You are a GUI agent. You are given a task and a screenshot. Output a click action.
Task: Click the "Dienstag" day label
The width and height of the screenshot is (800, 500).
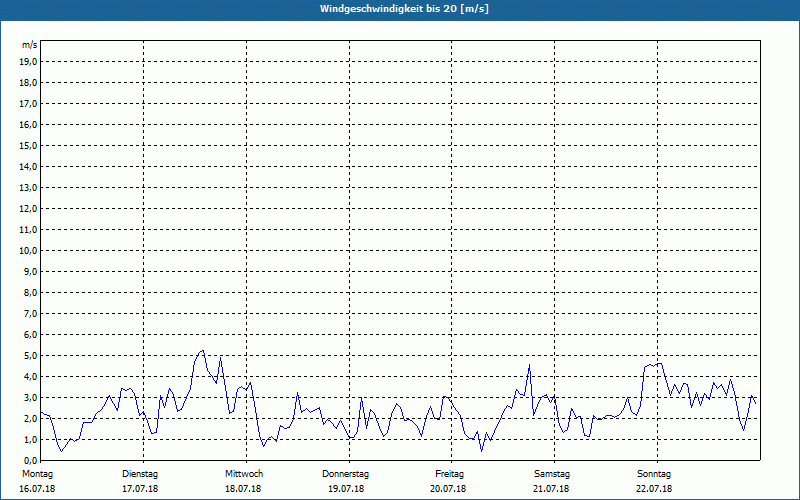[140, 474]
